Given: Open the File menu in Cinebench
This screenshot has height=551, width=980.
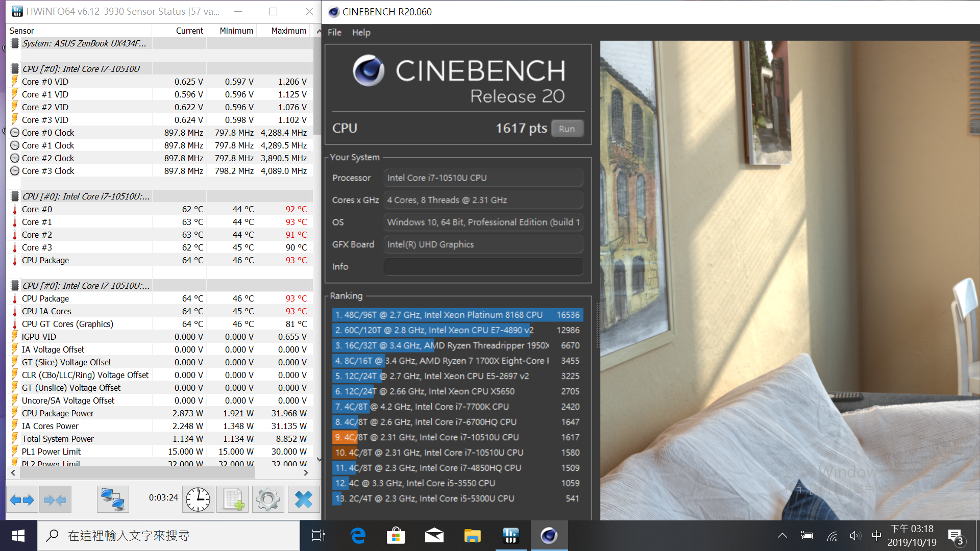Looking at the screenshot, I should pyautogui.click(x=334, y=32).
